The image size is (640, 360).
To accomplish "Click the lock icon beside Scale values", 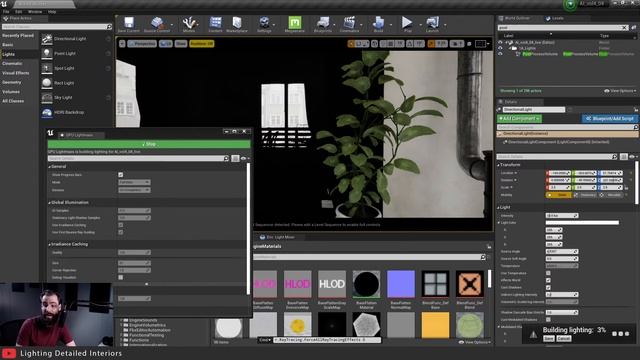I will (x=626, y=187).
